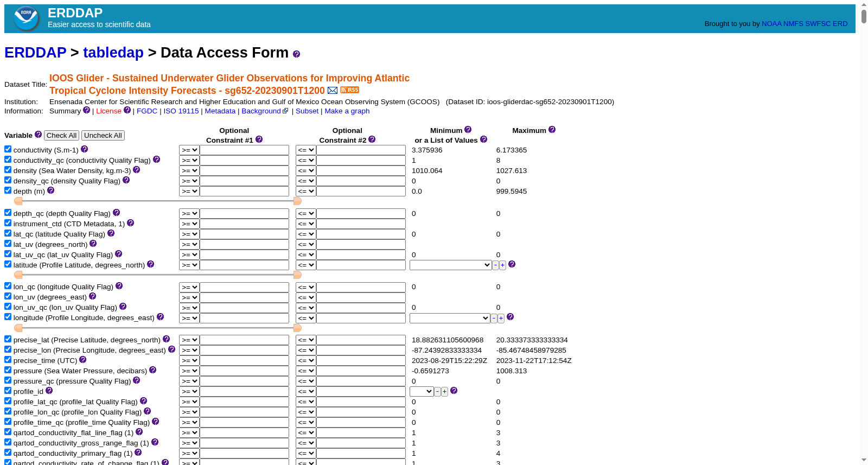Open help for Optional Constraint #1
The height and width of the screenshot is (465, 868).
click(x=259, y=139)
